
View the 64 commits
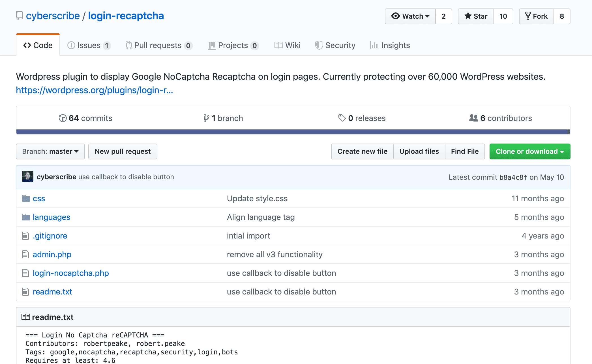[85, 118]
